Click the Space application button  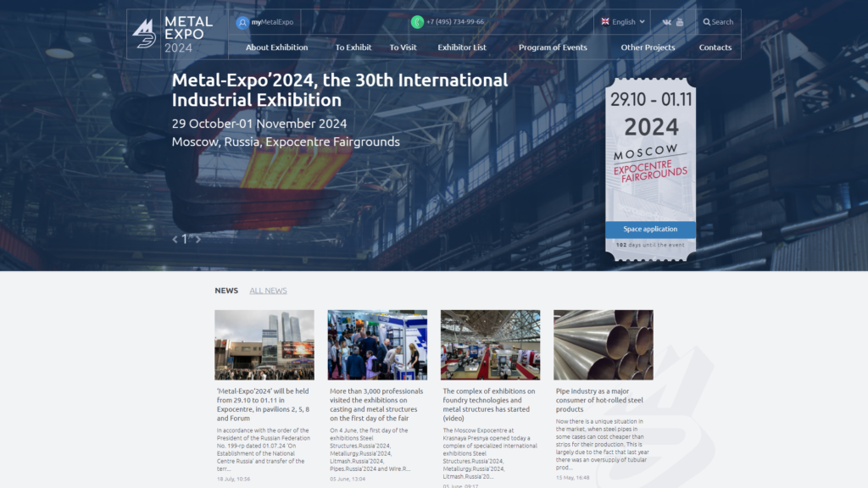(x=650, y=229)
